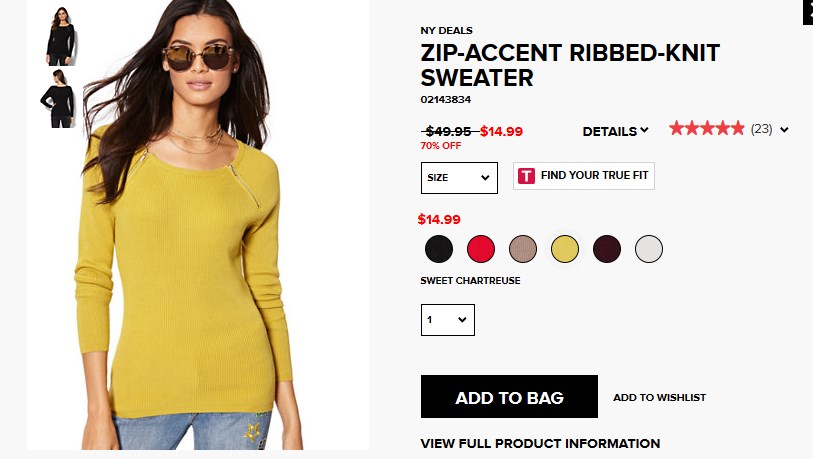Image resolution: width=813 pixels, height=459 pixels.
Task: Click FIND YOUR TRUE FIT button
Action: point(584,176)
